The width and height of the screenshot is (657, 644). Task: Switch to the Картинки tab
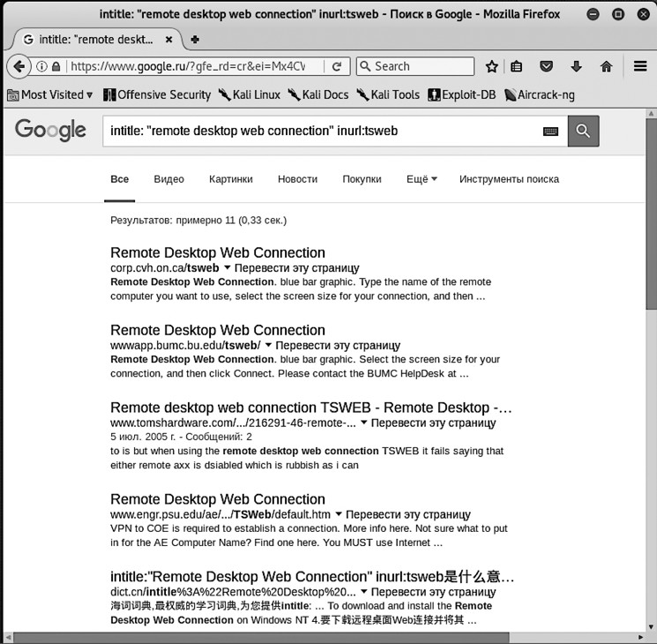(x=230, y=179)
